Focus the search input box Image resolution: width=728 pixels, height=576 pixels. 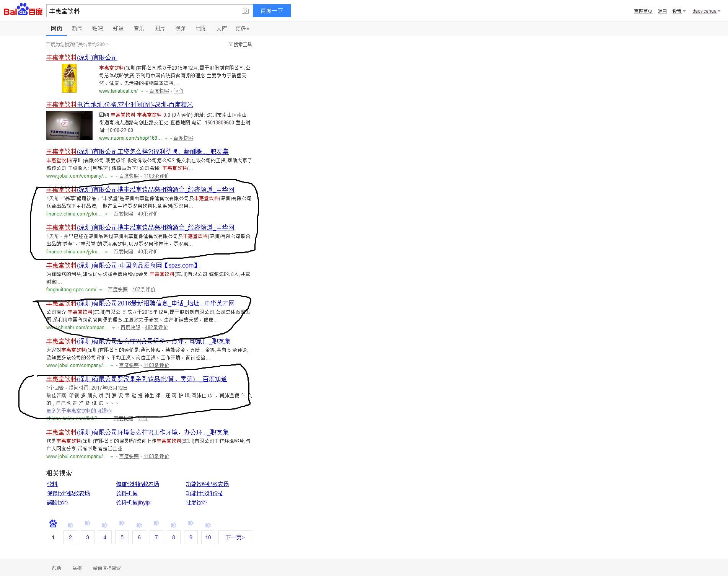(143, 11)
